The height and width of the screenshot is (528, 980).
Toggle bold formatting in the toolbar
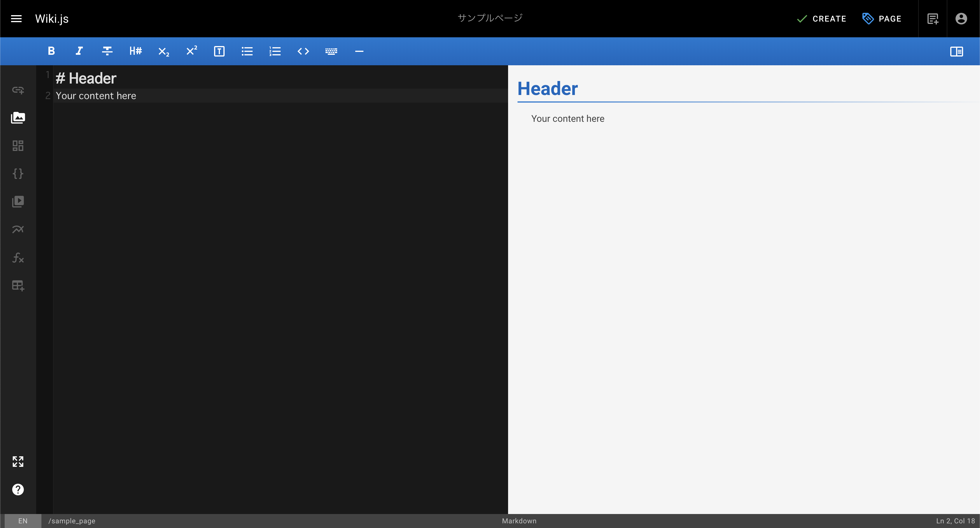point(51,51)
